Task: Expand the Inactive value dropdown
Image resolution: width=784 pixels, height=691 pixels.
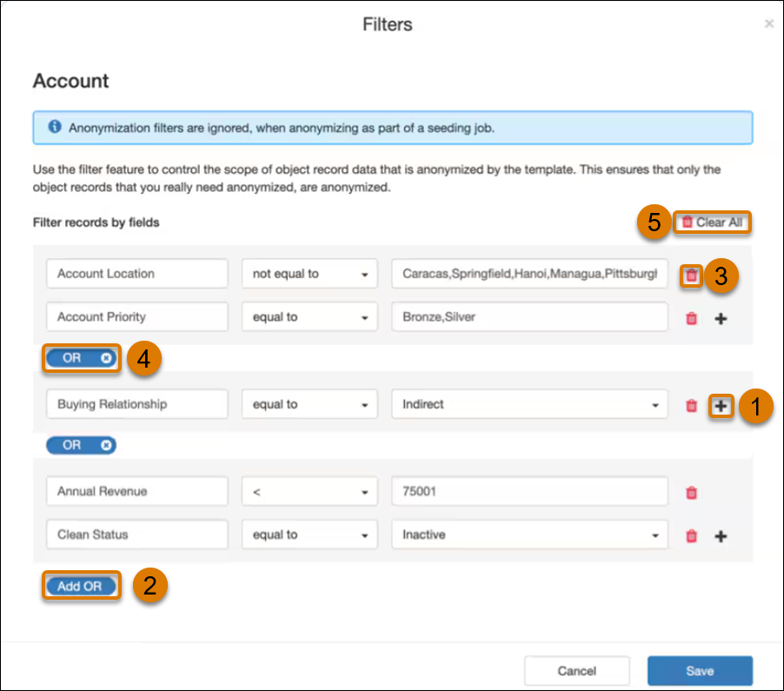Action: click(x=529, y=535)
